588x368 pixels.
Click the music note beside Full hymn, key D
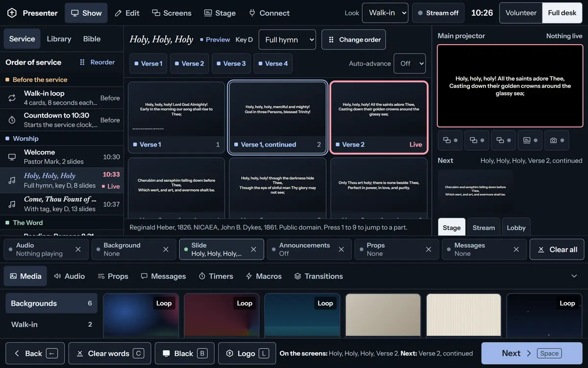[x=12, y=181]
